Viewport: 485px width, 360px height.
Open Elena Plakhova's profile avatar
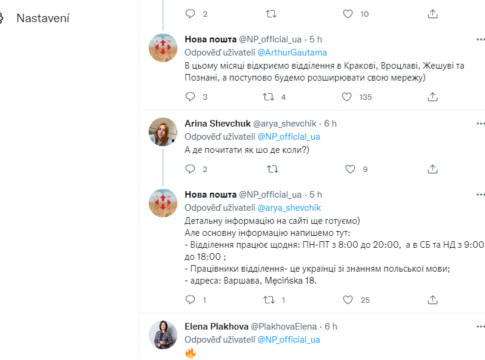163,335
